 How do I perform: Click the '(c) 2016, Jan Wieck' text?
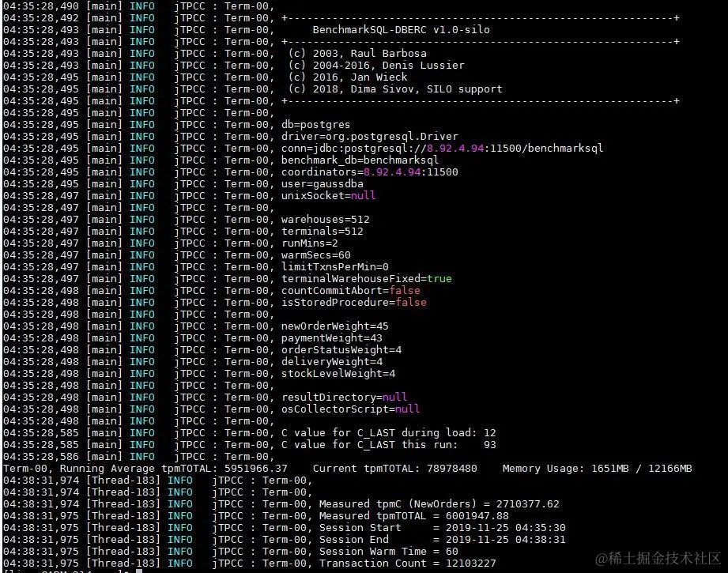(348, 77)
